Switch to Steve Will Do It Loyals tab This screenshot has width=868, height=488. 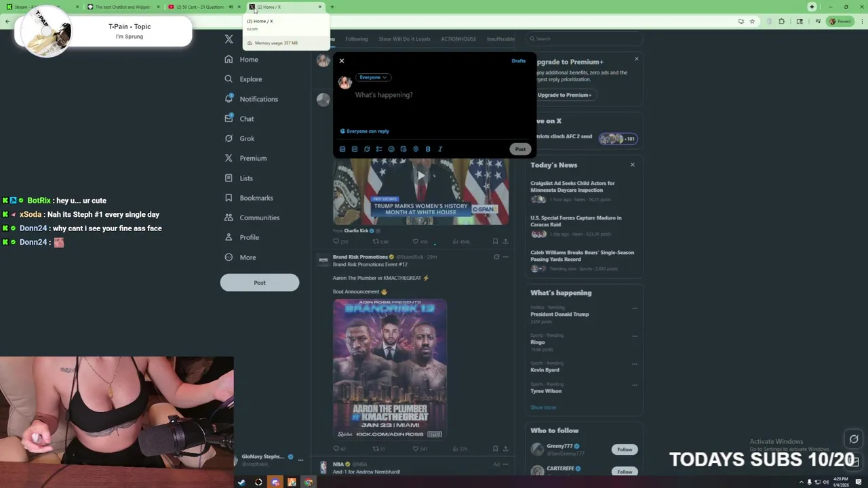coord(404,39)
